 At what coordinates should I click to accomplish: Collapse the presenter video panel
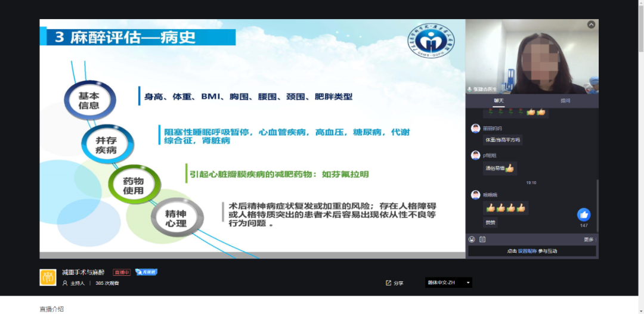(x=591, y=25)
